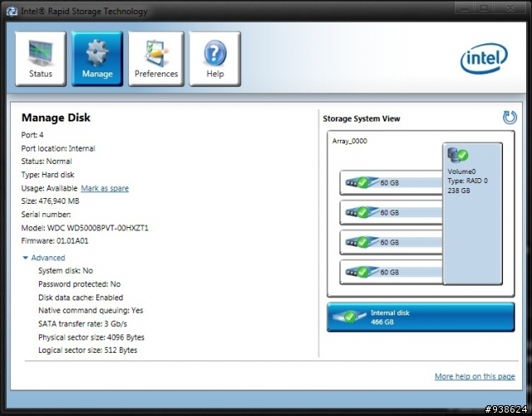Image resolution: width=532 pixels, height=416 pixels.
Task: Click the Intel logo
Action: click(484, 58)
